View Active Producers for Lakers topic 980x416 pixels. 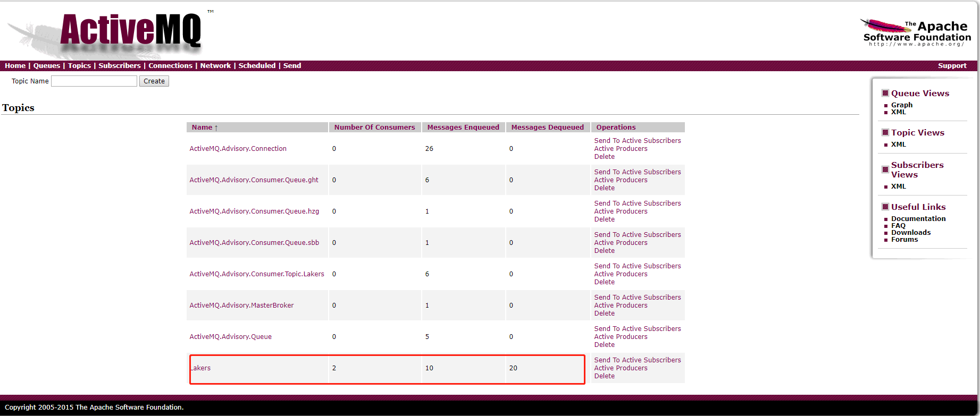click(621, 368)
